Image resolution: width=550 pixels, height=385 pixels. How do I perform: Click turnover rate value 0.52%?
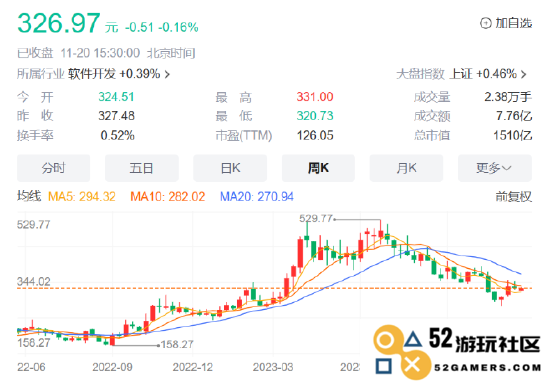(118, 135)
